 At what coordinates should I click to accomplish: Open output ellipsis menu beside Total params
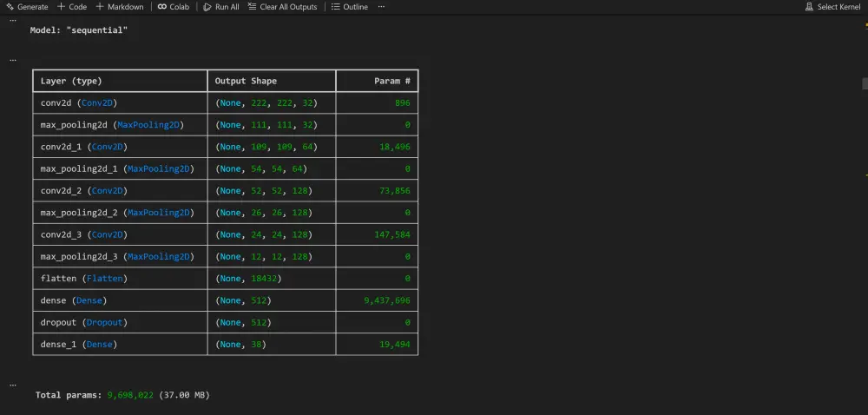[x=13, y=385]
